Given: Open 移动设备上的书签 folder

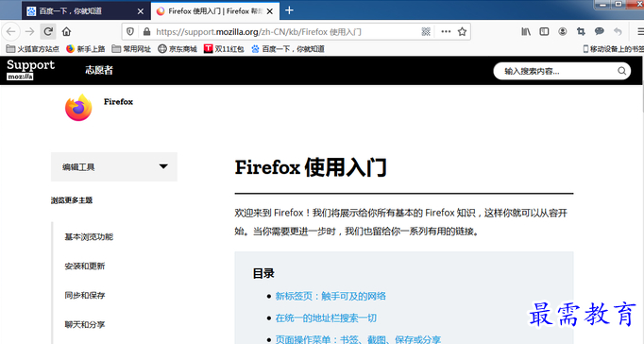Looking at the screenshot, I should click(613, 49).
